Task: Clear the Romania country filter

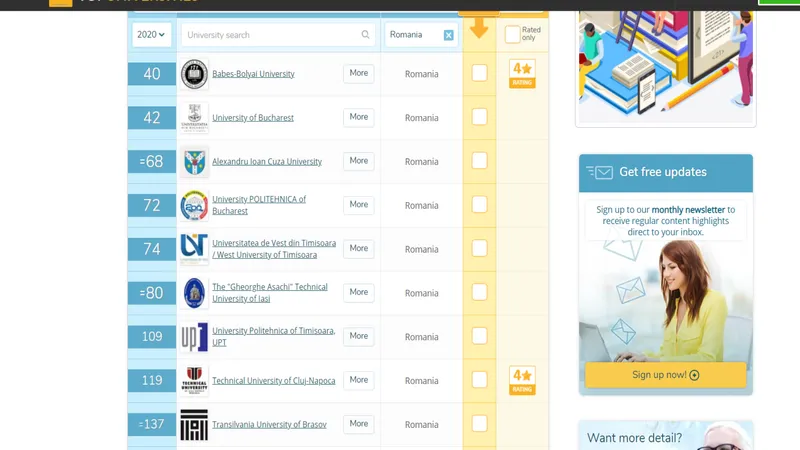Action: (x=448, y=35)
